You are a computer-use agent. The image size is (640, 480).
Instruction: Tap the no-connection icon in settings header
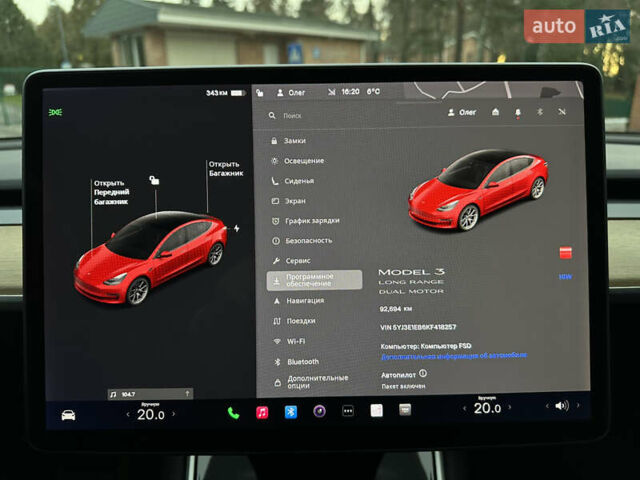[x=562, y=111]
